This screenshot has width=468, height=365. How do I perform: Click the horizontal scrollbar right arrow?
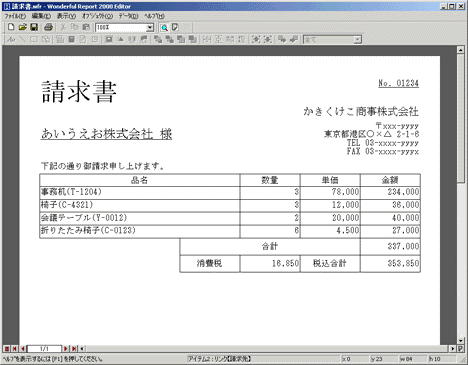[453, 349]
